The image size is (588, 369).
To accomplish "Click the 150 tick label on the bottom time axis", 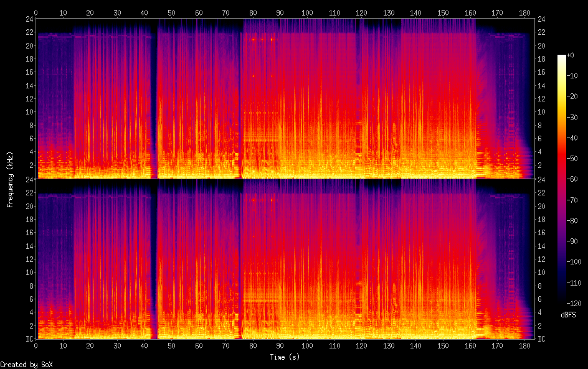I will point(443,346).
